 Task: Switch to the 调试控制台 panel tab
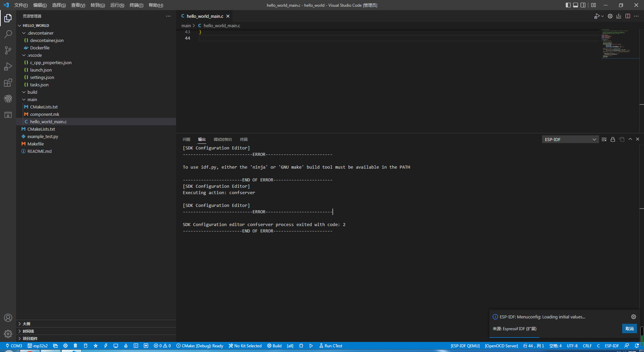click(x=223, y=139)
